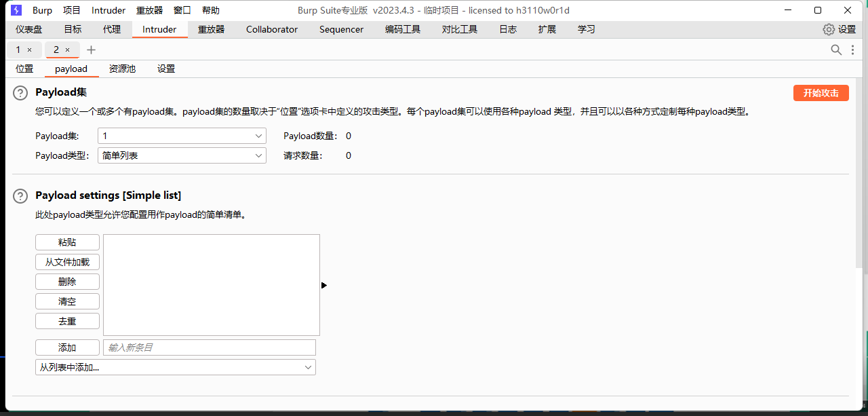The image size is (868, 416).
Task: Click the 去重 button
Action: (67, 321)
